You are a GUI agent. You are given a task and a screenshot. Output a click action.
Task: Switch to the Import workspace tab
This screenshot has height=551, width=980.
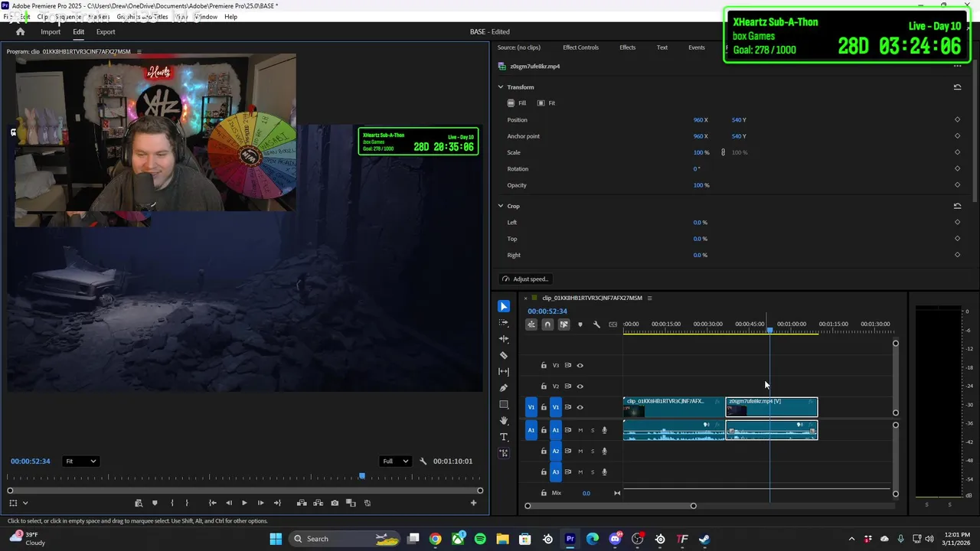pos(51,32)
